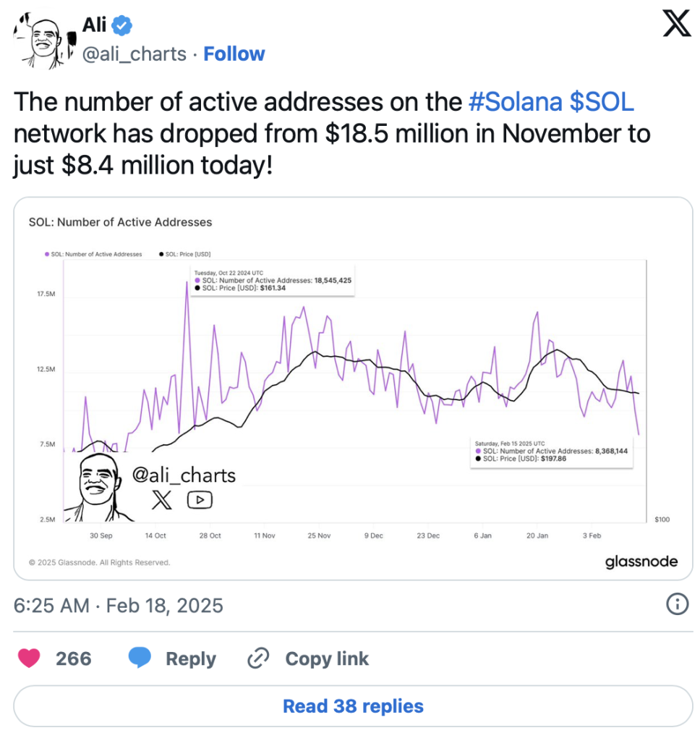
Task: Click the blue verified badge next to Ali
Action: pos(124,27)
